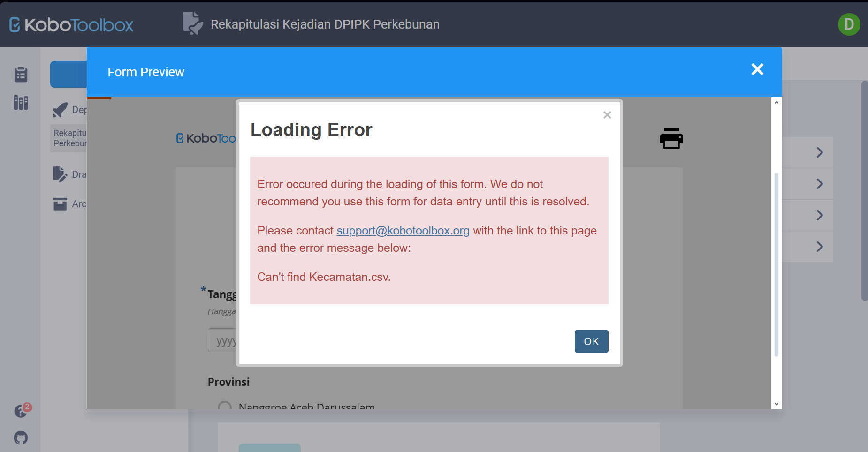Viewport: 868px width, 452px height.
Task: Click the support@kobotoolbox.org email link
Action: (x=403, y=231)
